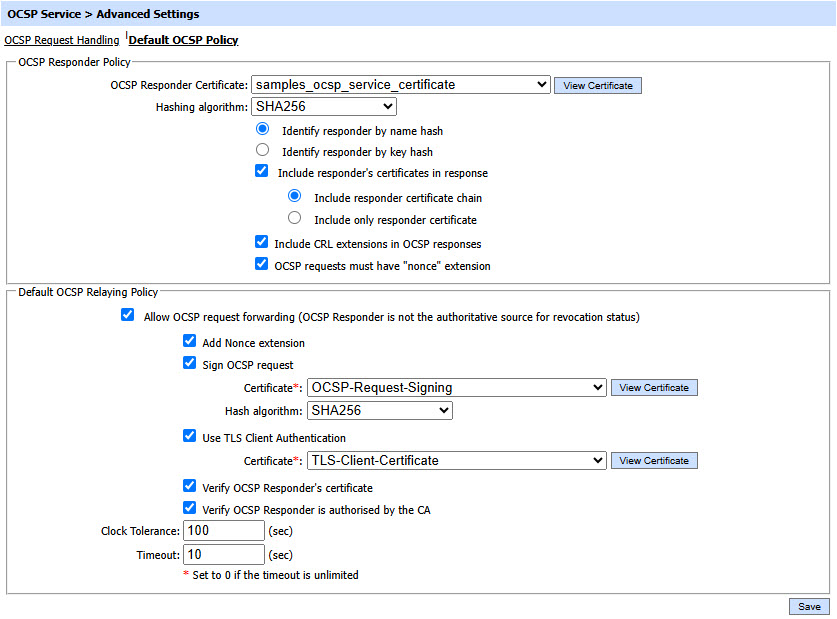Click the Clock Tolerance input field
The height and width of the screenshot is (619, 837).
tap(224, 530)
